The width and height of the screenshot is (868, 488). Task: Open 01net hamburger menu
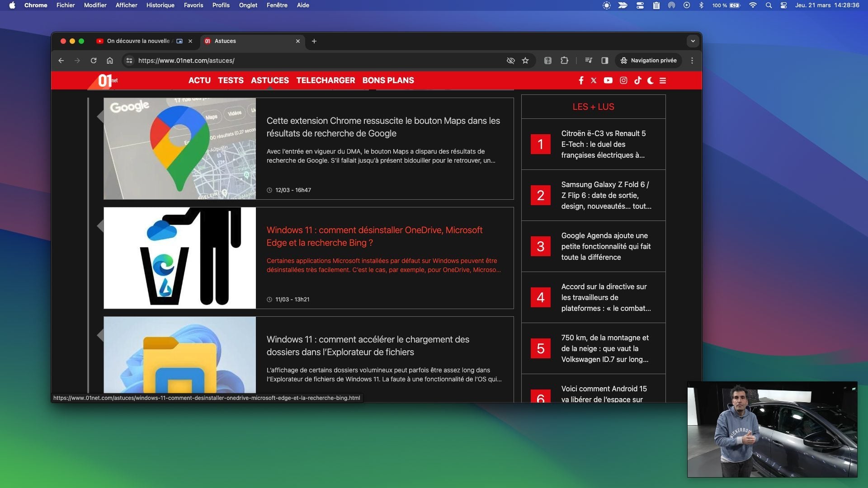pyautogui.click(x=663, y=80)
